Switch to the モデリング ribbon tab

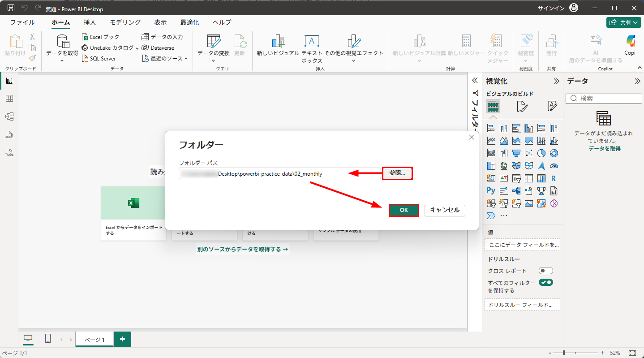click(x=125, y=22)
